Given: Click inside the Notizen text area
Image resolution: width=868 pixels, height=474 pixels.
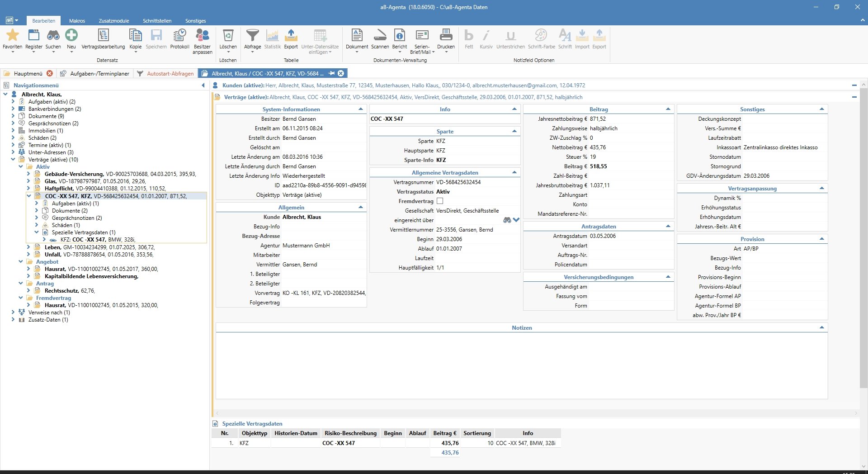Looking at the screenshot, I should pos(521,365).
